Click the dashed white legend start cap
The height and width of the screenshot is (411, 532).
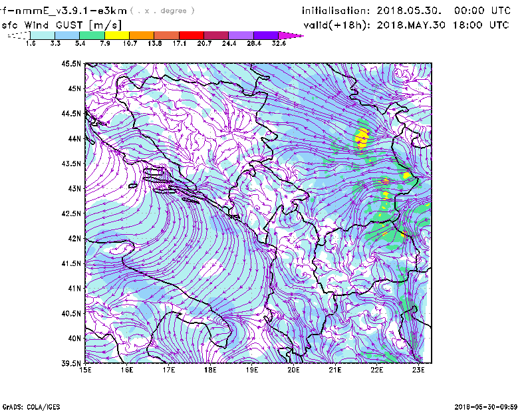(19, 35)
